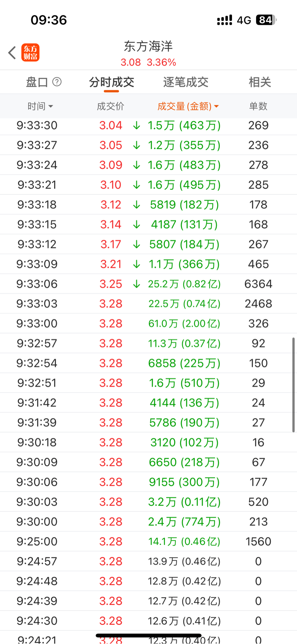
Task: Tap the 成交价 column header
Action: [111, 106]
